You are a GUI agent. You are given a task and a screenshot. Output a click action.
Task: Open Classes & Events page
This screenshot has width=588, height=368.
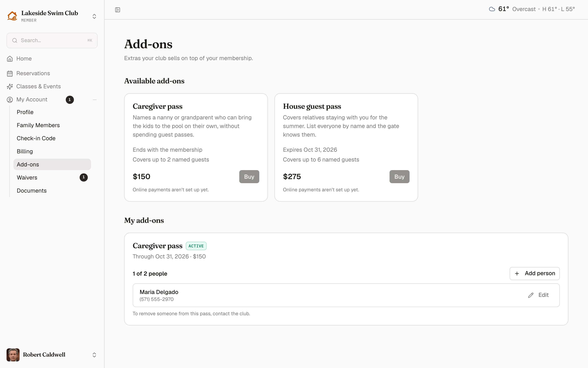coord(38,87)
